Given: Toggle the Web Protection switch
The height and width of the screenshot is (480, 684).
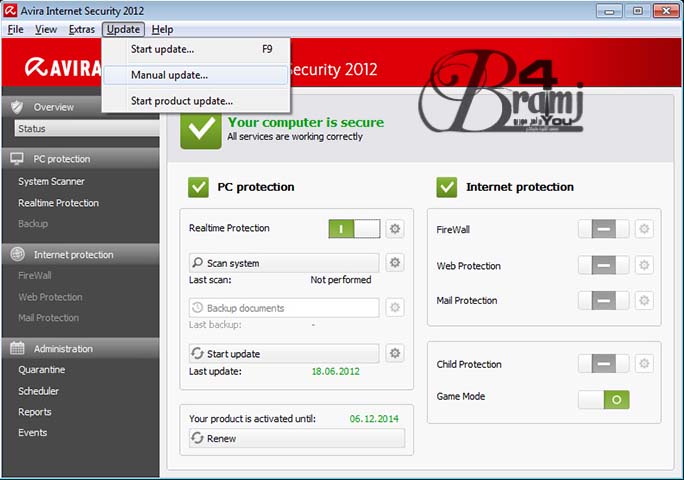Looking at the screenshot, I should [x=604, y=265].
